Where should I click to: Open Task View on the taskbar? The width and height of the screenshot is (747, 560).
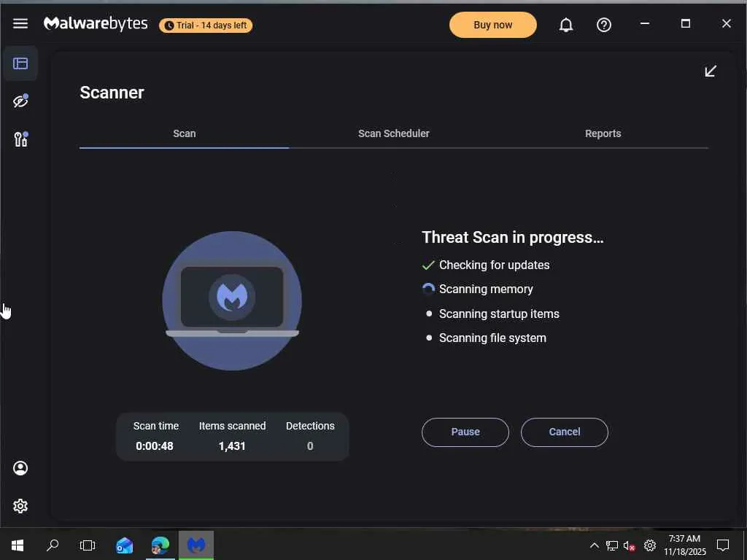[x=88, y=545]
